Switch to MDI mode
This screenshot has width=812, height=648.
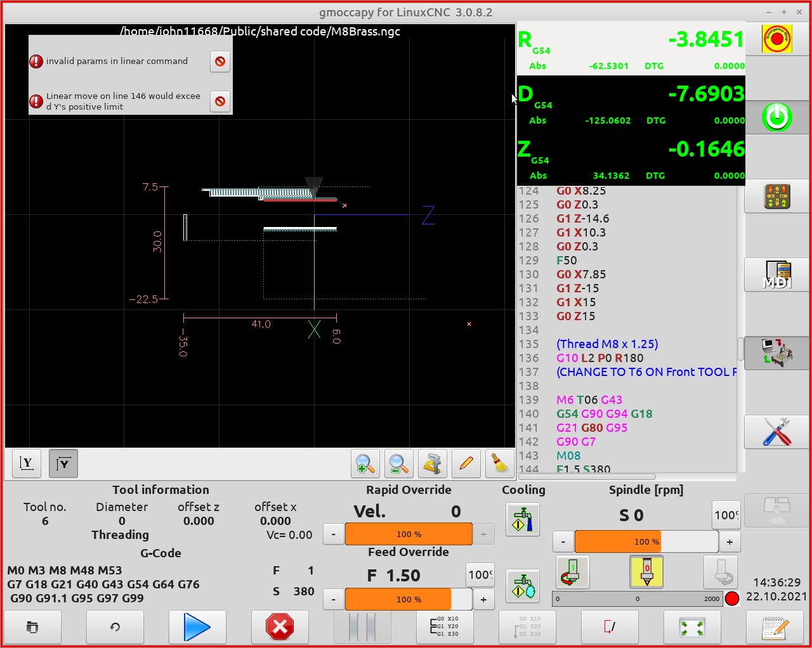[777, 275]
